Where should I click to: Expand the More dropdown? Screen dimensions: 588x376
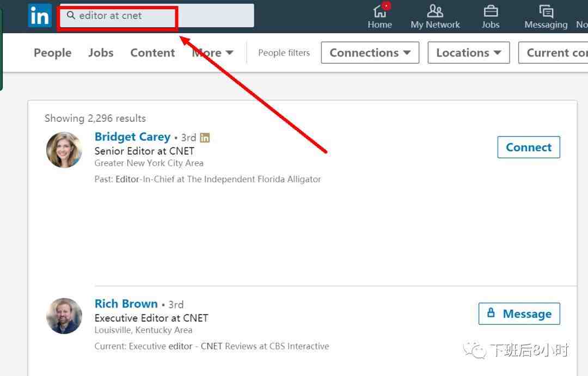coord(213,53)
